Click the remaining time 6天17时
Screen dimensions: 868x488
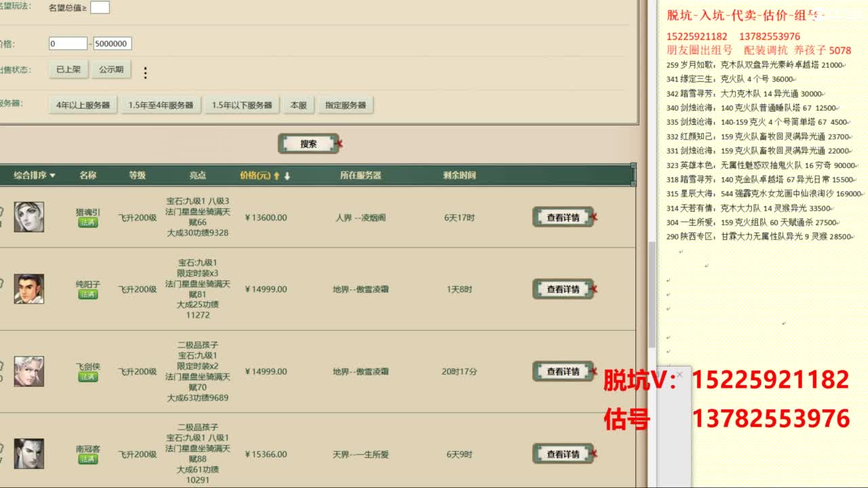point(460,218)
